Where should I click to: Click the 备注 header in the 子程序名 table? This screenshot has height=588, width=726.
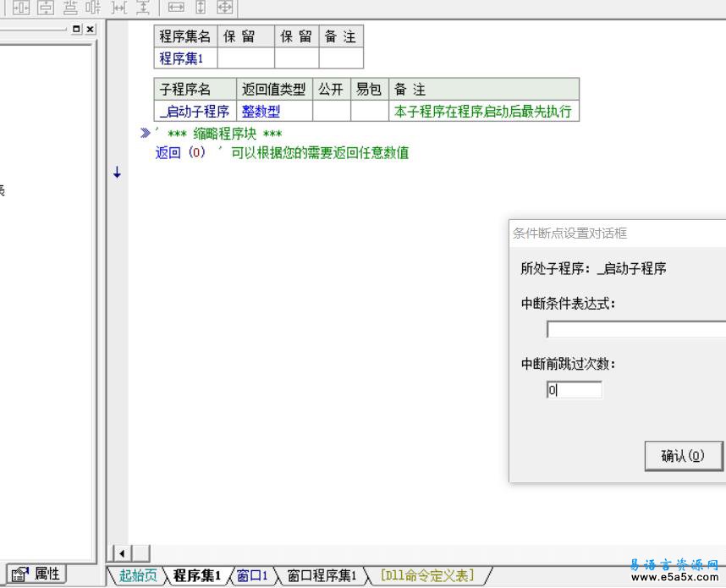484,90
